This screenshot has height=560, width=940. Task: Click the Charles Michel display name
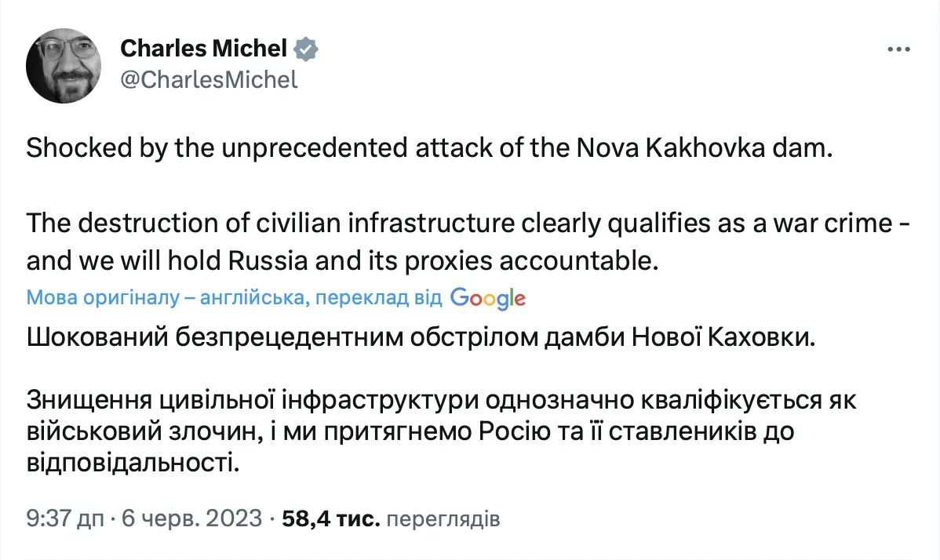coord(203,50)
